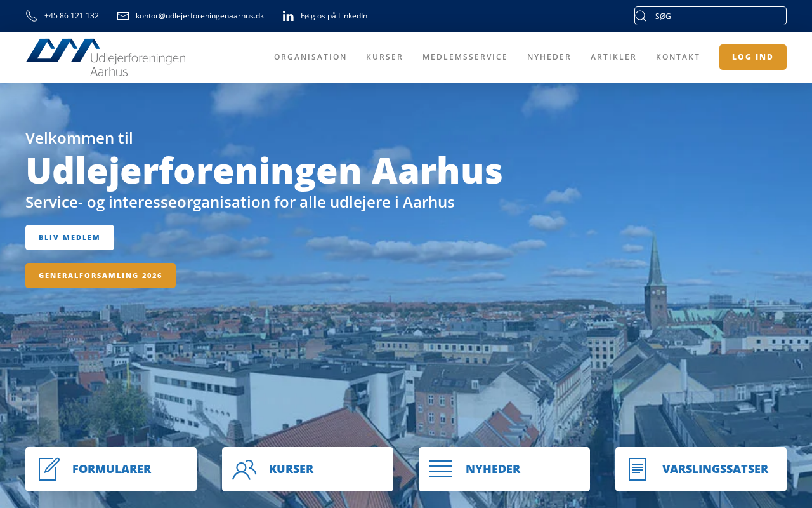This screenshot has height=508, width=812.
Task: Open the Kurser card label
Action: pyautogui.click(x=291, y=469)
